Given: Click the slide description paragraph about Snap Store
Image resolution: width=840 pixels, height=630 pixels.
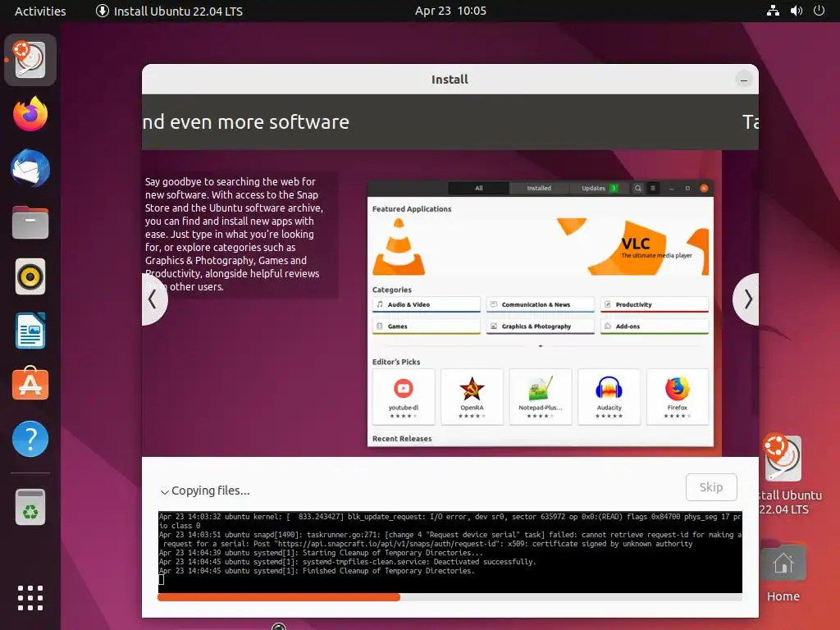Looking at the screenshot, I should pos(234,234).
